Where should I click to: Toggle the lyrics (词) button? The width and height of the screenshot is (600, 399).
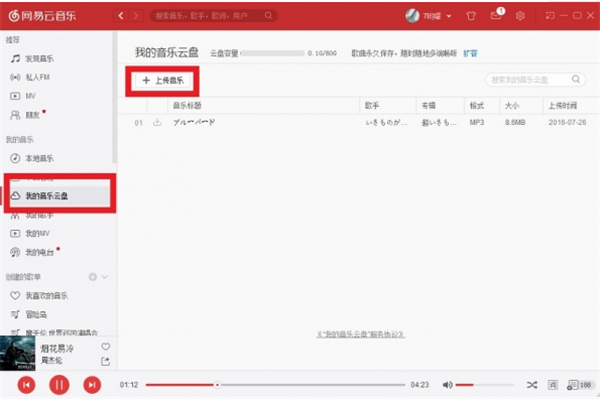pyautogui.click(x=553, y=385)
